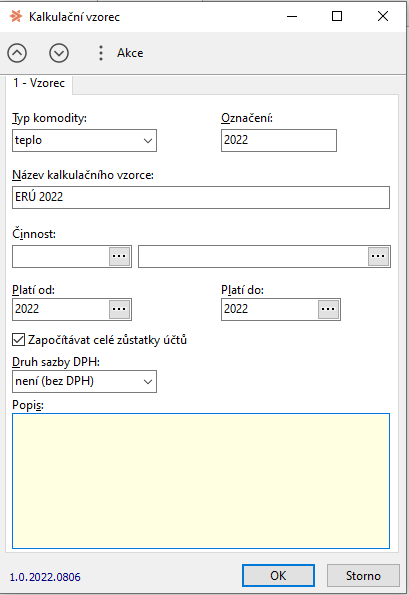Click into the Popis text area
This screenshot has height=595, width=409.
tap(201, 481)
